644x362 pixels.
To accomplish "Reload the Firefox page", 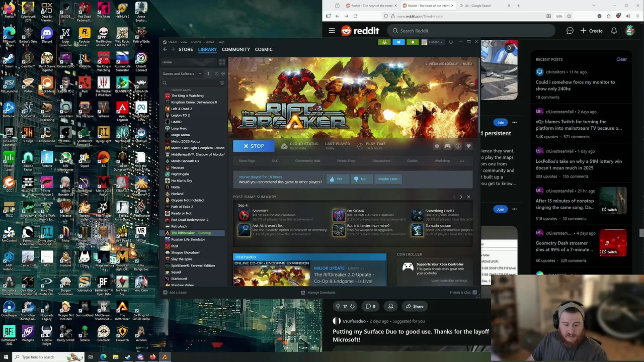I will click(355, 16).
